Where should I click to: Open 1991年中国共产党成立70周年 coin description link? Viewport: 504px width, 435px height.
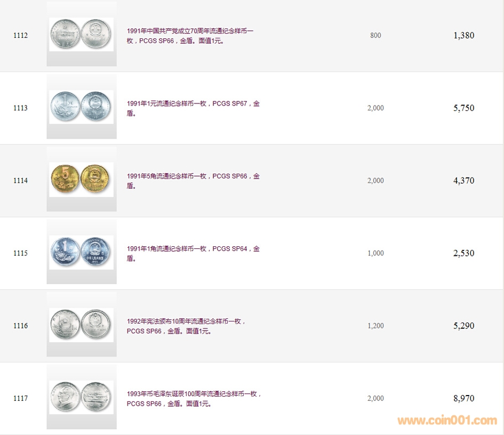coord(190,36)
